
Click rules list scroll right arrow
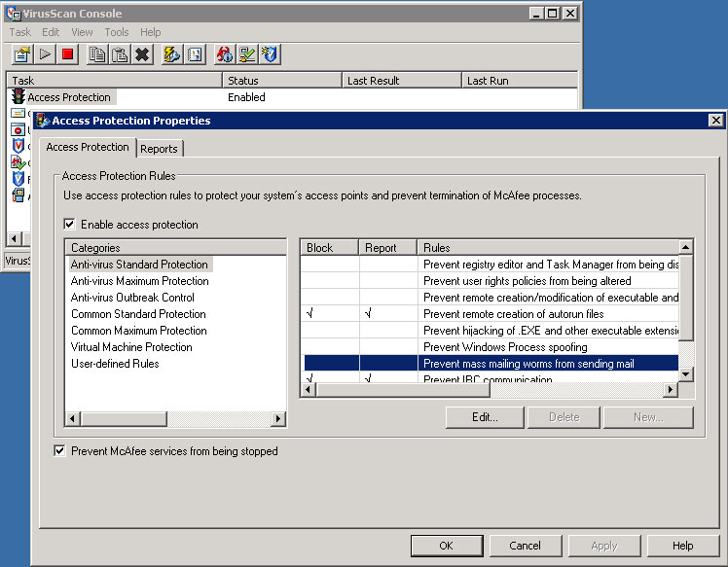tap(670, 390)
